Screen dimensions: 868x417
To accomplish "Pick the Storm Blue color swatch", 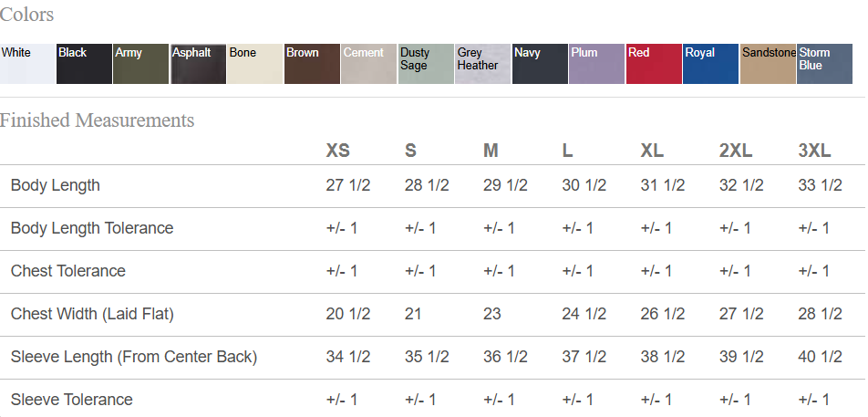I will [824, 64].
